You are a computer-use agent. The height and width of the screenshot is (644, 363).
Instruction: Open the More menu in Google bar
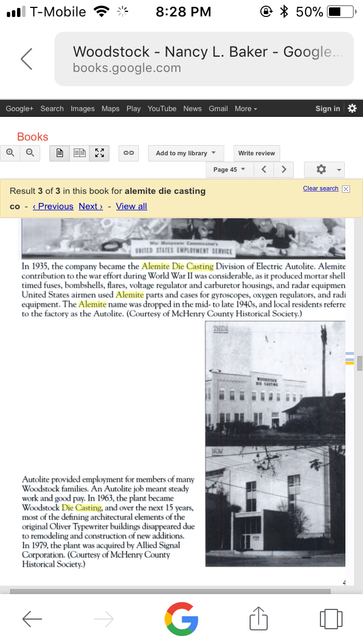pos(246,109)
